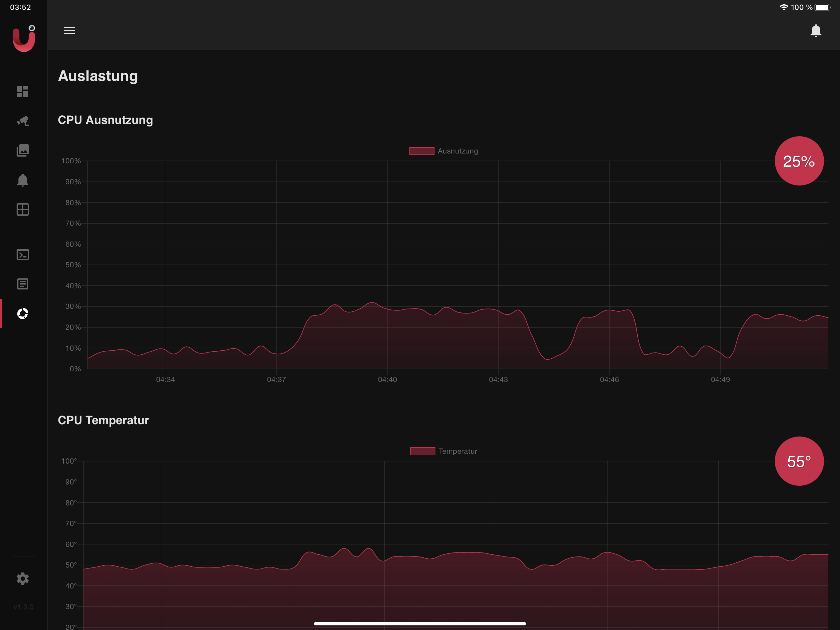
Task: Select the Utilization page in the sidebar
Action: [23, 313]
